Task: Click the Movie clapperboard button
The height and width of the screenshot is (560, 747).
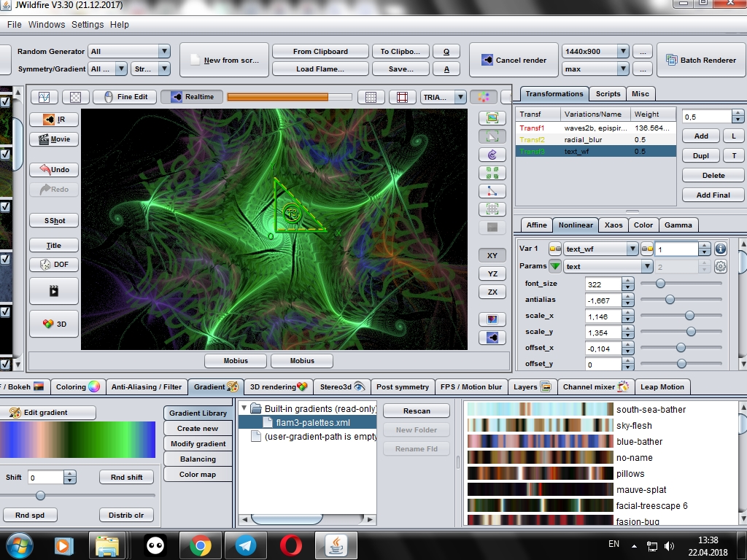Action: pos(54,139)
